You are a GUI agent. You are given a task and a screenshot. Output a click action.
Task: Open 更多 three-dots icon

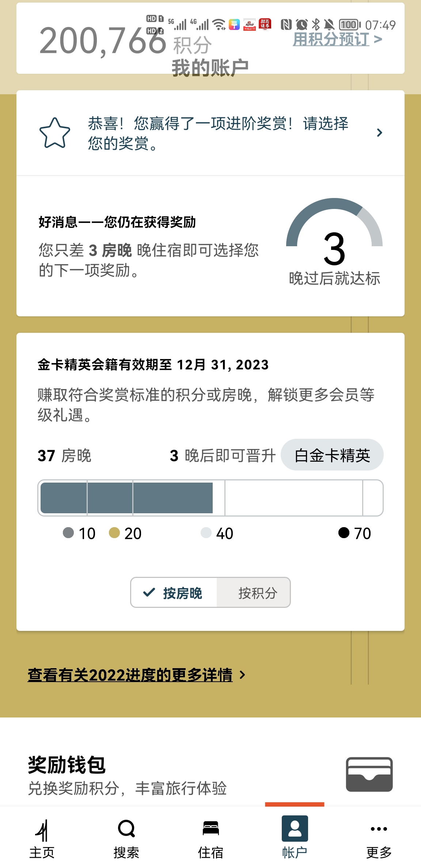click(x=379, y=829)
